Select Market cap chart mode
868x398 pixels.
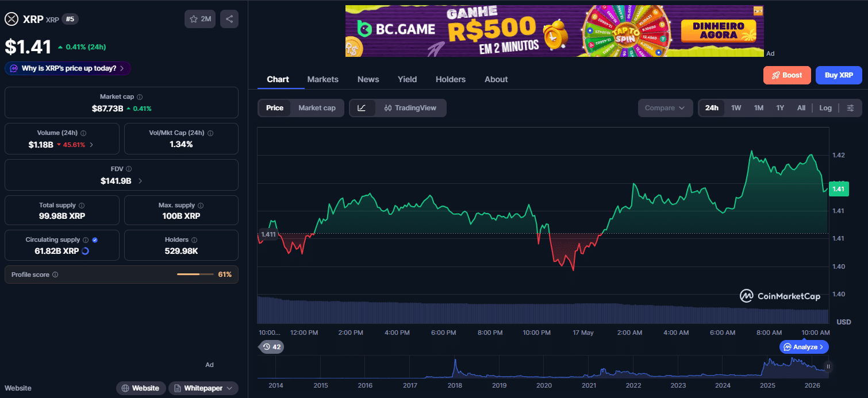317,108
